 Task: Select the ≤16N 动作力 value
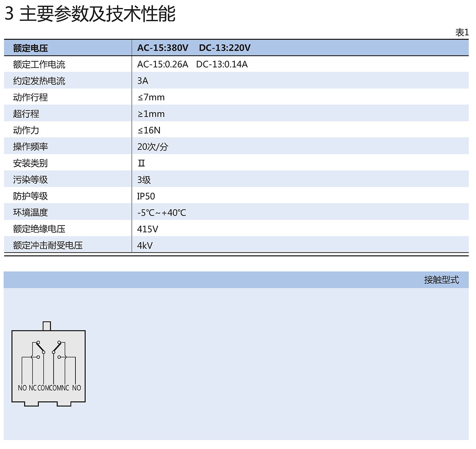(x=149, y=130)
